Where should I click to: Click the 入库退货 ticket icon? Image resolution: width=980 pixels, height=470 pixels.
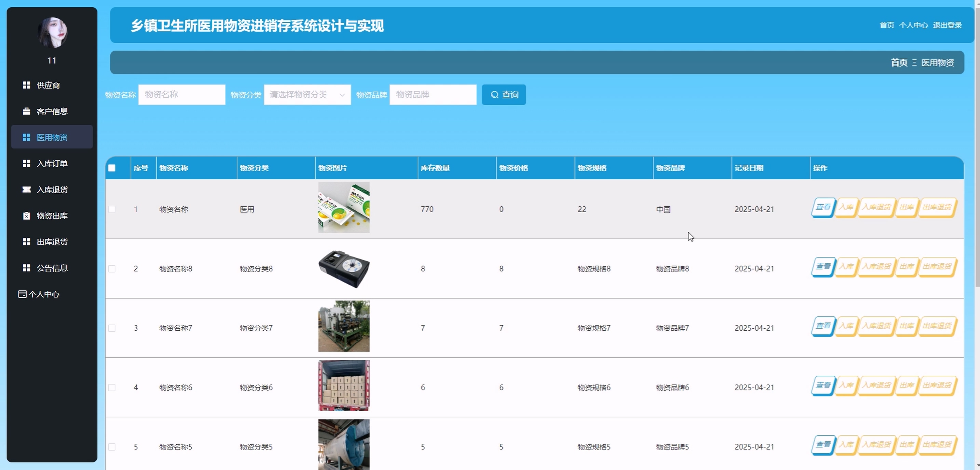click(x=26, y=189)
